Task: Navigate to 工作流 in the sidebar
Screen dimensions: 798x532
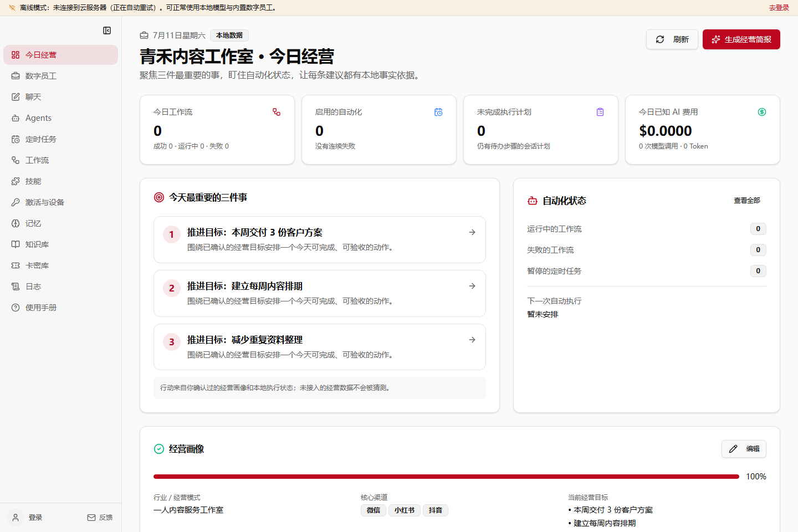Action: (x=60, y=160)
